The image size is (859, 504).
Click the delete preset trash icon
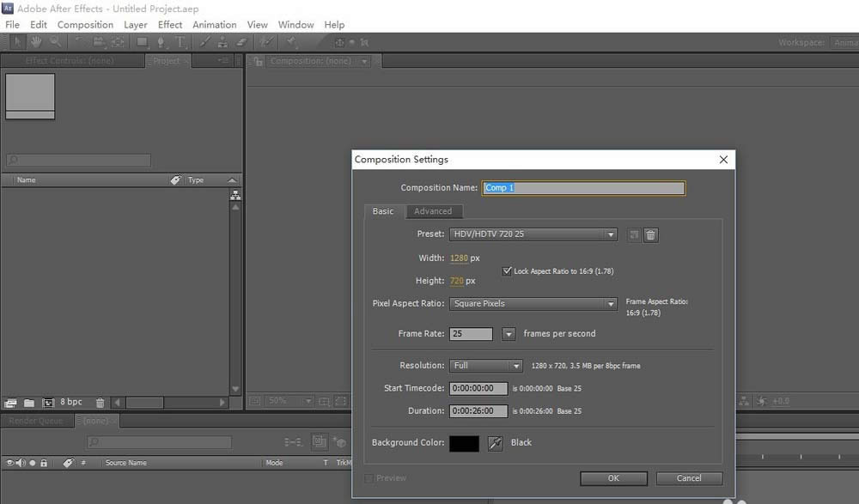pos(651,234)
